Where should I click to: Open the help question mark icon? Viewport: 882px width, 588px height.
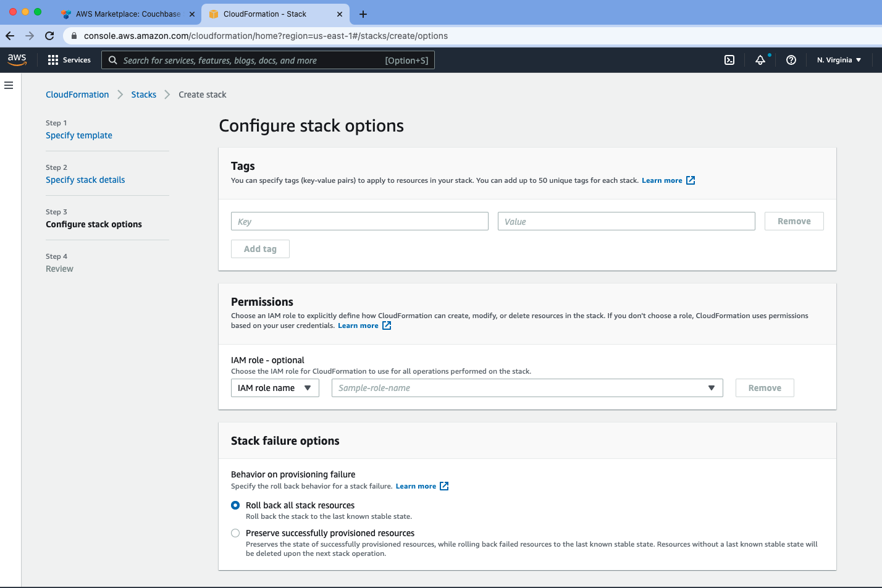[x=791, y=60]
